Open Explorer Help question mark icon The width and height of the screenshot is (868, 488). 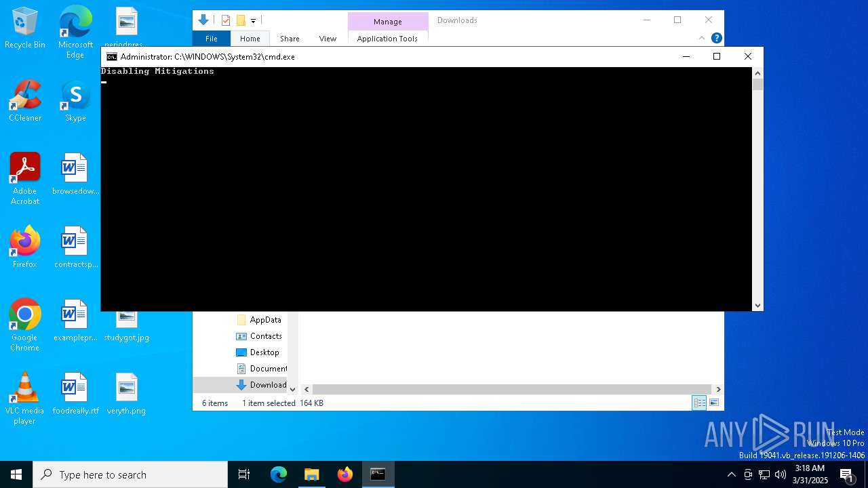716,38
